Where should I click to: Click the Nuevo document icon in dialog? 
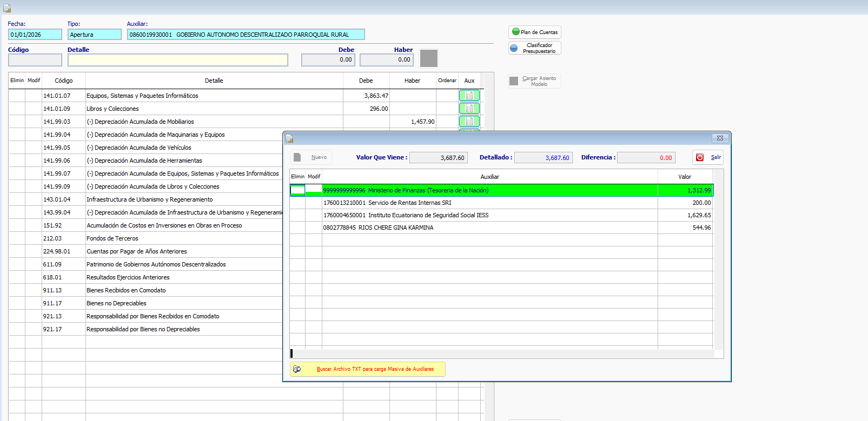[297, 157]
